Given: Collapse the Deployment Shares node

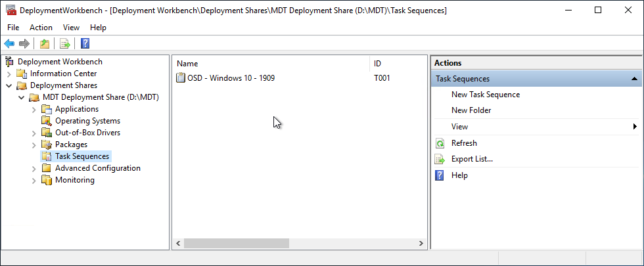Looking at the screenshot, I should pos(9,86).
